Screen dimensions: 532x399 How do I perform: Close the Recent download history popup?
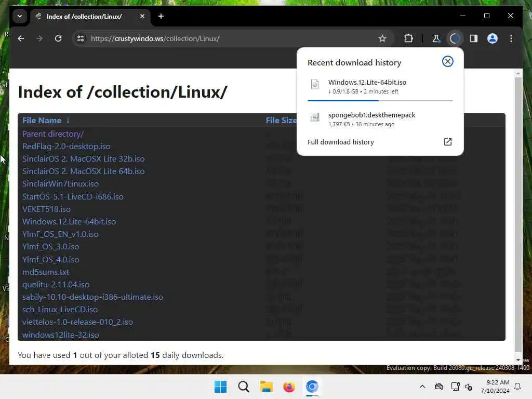pyautogui.click(x=447, y=61)
